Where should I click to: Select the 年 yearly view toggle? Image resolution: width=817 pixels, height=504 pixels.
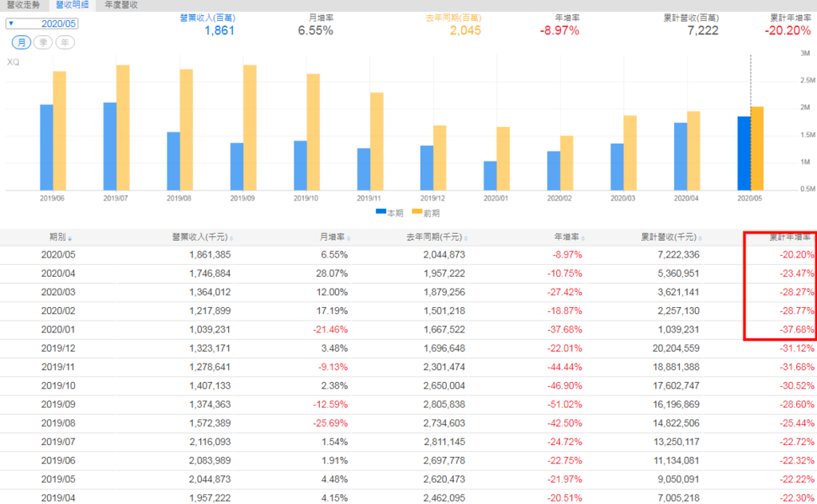65,43
